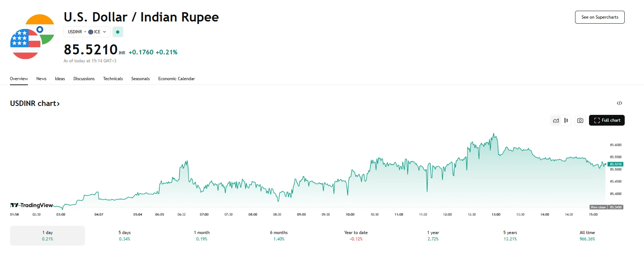Viewport: 644px width, 253px height.
Task: Open the Economic Calendar tab
Action: tap(176, 79)
